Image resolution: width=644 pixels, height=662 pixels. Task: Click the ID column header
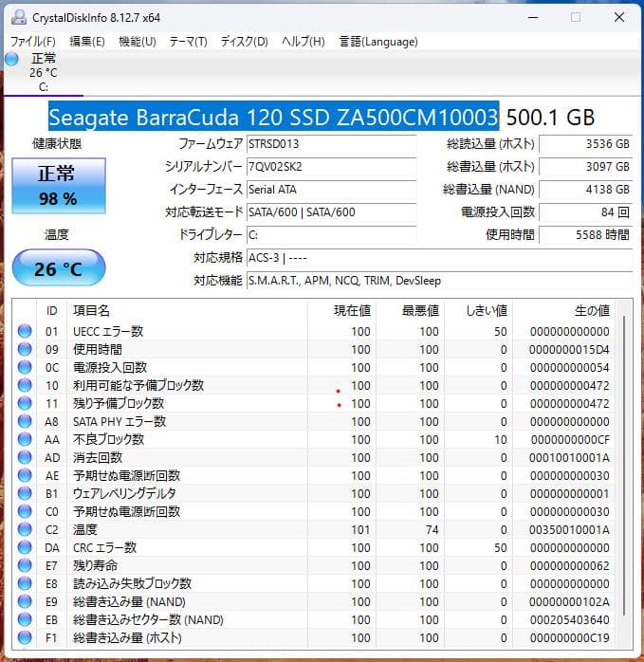click(x=52, y=311)
